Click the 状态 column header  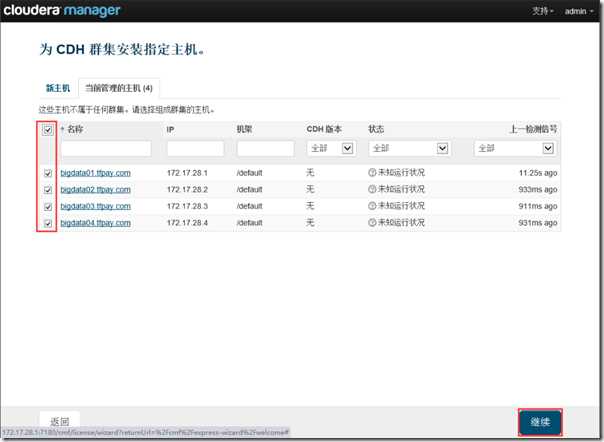[x=376, y=129]
